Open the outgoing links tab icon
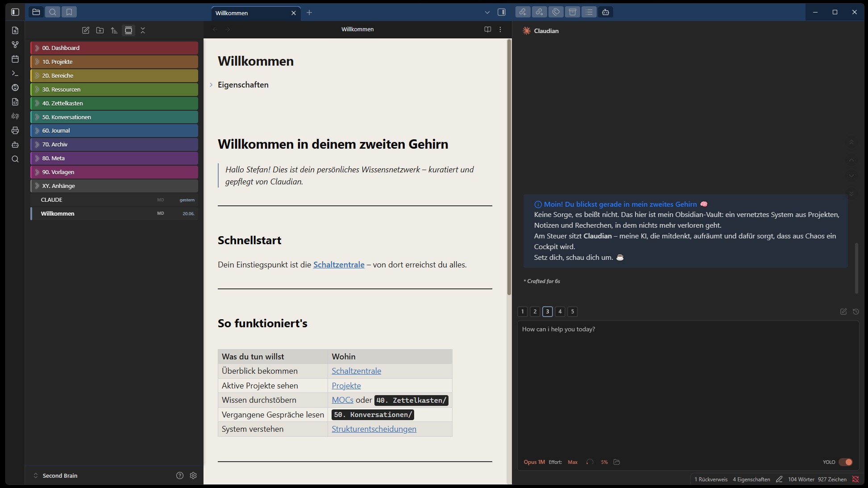Screen dimensions: 868x488 [x=539, y=12]
